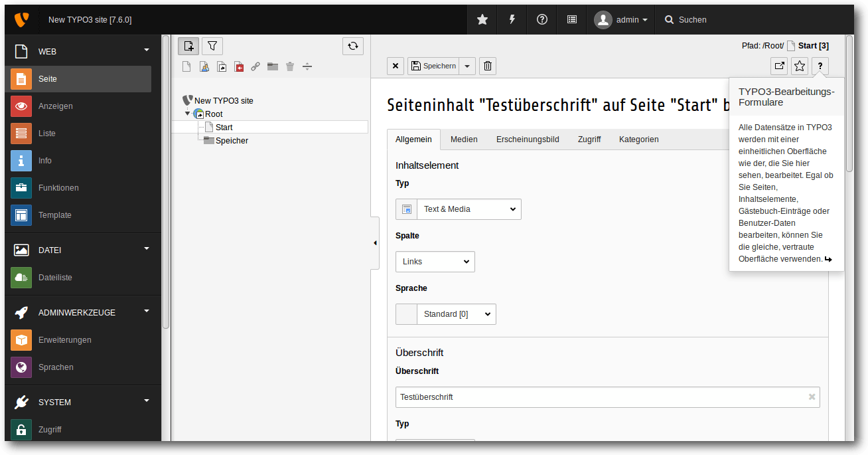The width and height of the screenshot is (868, 455).
Task: Click the content area vertical scrollbar
Action: click(x=849, y=105)
